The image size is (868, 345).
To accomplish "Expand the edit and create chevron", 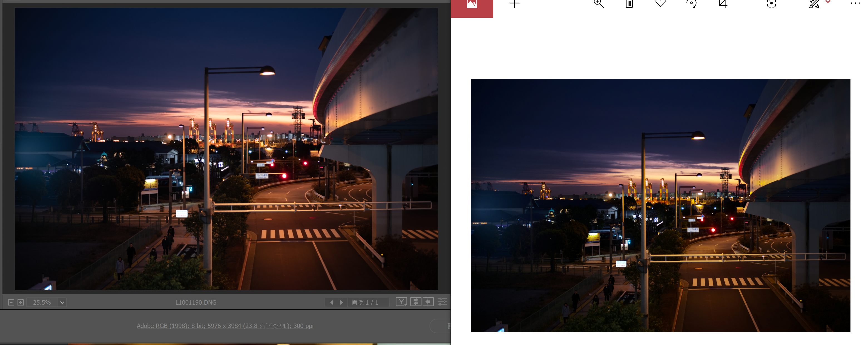I will [x=828, y=2].
